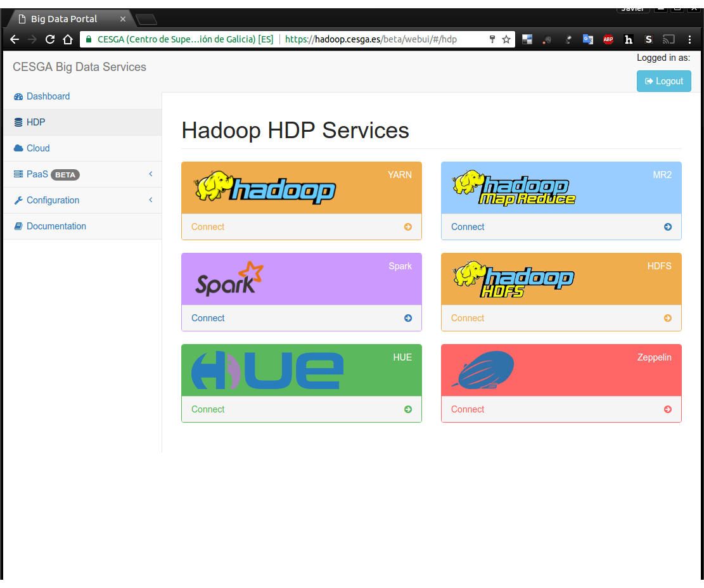Image resolution: width=704 pixels, height=588 pixels.
Task: Select HDP in the sidebar
Action: [x=82, y=122]
